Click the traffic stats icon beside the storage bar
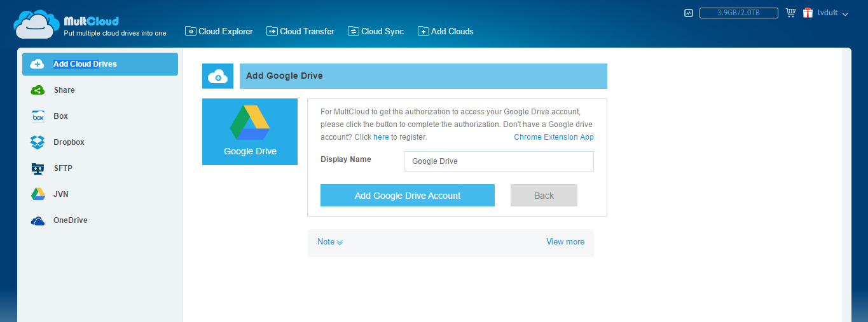The height and width of the screenshot is (322, 868). (x=689, y=13)
